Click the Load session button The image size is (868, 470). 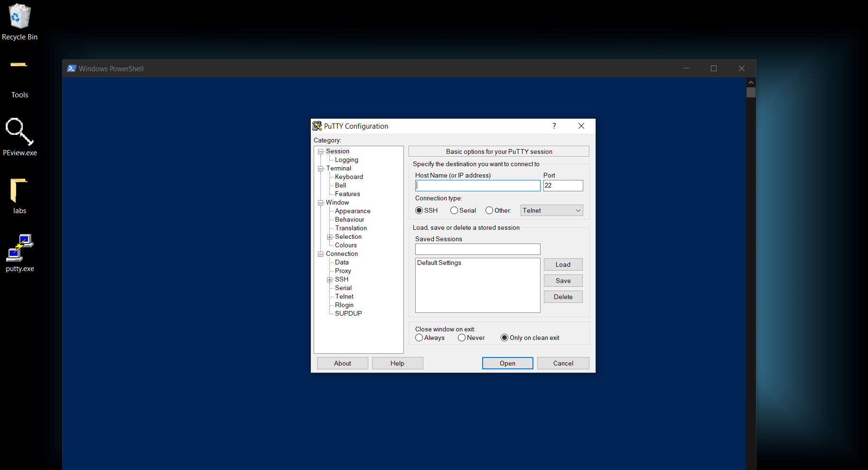[x=563, y=264]
